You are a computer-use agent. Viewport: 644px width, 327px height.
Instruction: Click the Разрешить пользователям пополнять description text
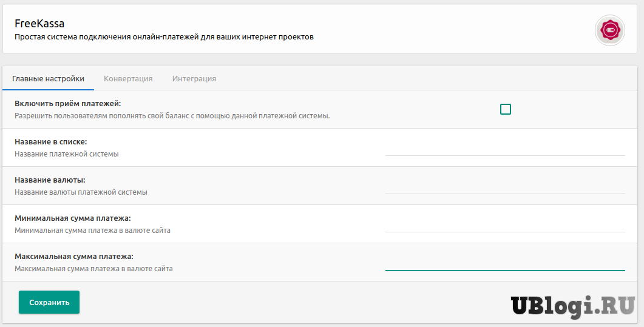[x=172, y=115]
